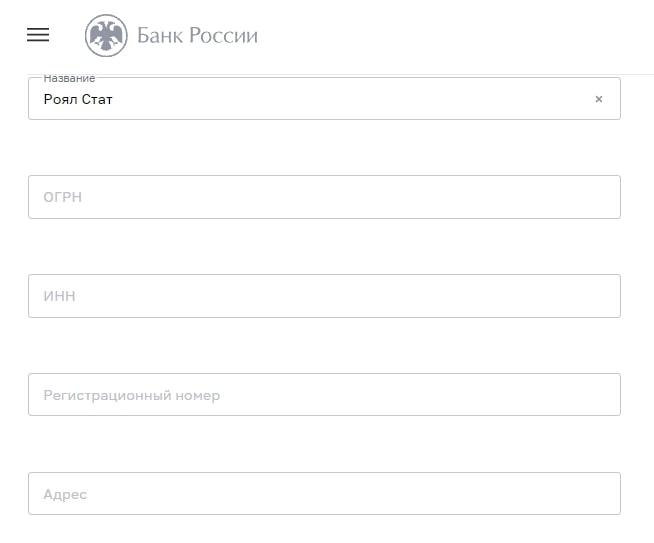This screenshot has height=543, width=654.
Task: Open the Банк России home link text
Action: pyautogui.click(x=197, y=35)
